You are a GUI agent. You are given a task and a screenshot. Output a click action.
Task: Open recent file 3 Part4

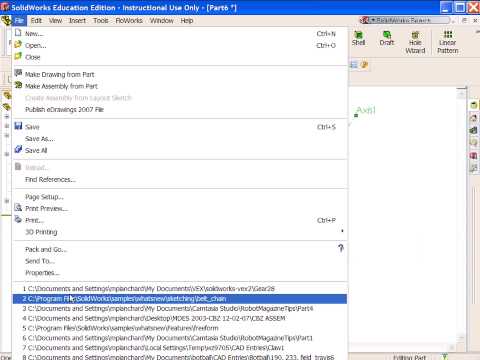(x=180, y=308)
